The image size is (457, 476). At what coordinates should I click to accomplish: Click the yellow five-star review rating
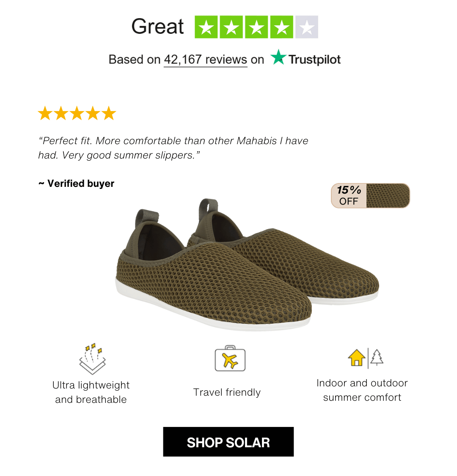click(x=77, y=113)
